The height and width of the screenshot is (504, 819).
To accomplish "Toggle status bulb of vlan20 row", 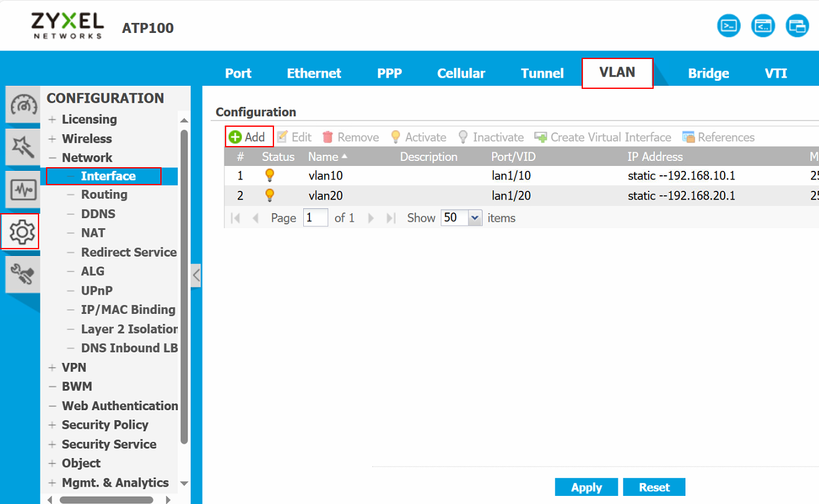I will point(270,196).
